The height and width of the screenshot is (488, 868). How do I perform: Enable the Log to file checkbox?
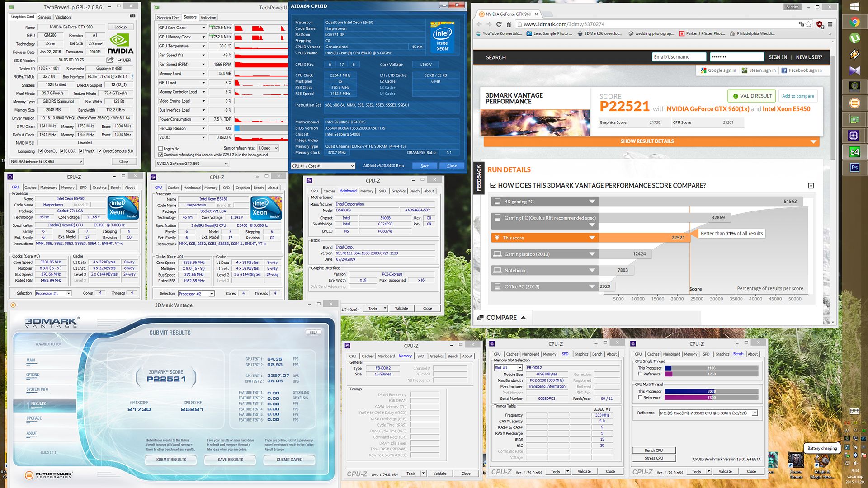point(160,149)
